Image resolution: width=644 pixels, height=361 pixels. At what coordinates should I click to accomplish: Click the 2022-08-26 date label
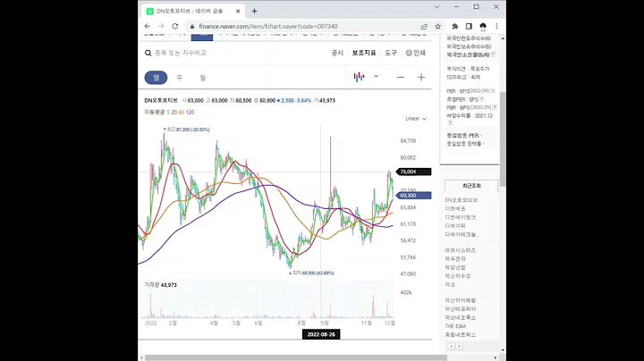(x=321, y=334)
